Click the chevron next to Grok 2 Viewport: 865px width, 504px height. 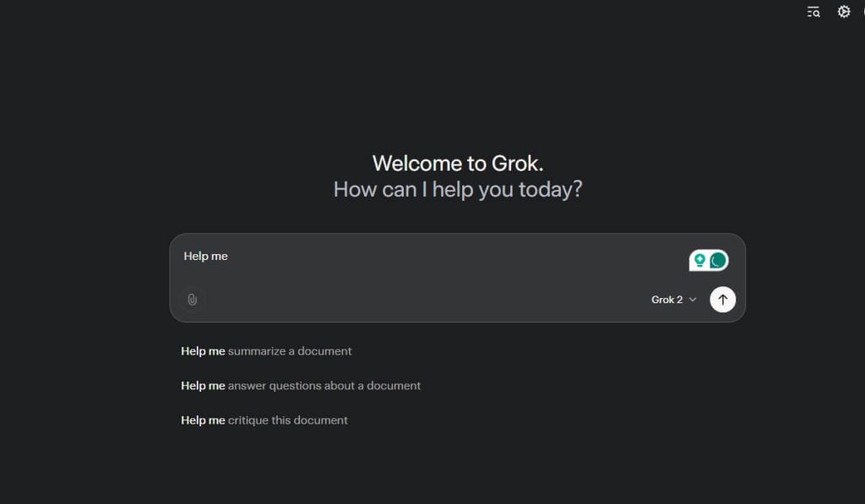click(x=693, y=300)
